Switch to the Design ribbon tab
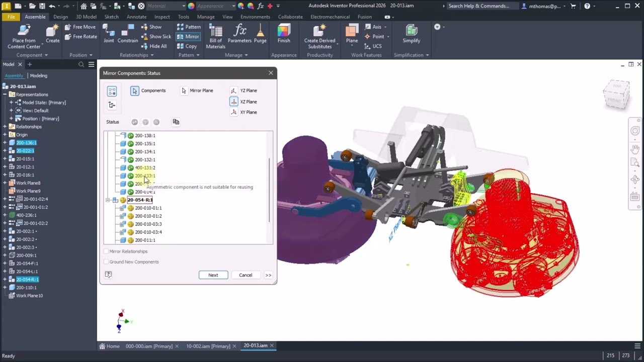Screen dimensions: 644x362 pos(60,17)
